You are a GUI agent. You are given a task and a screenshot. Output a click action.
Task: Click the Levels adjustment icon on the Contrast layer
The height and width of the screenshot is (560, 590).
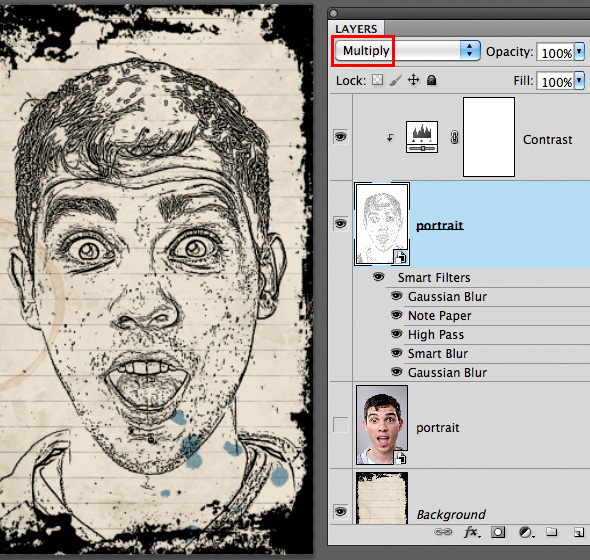[422, 137]
